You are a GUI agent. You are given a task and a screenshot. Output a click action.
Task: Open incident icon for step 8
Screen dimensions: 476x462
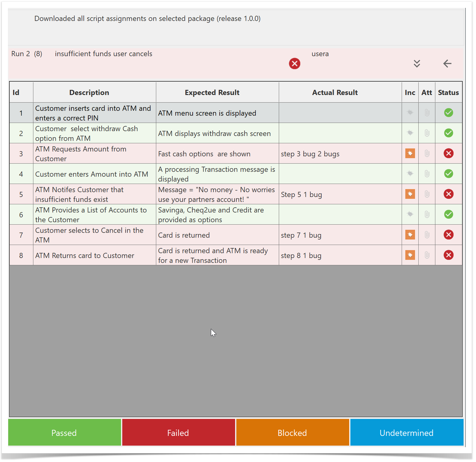pos(410,255)
